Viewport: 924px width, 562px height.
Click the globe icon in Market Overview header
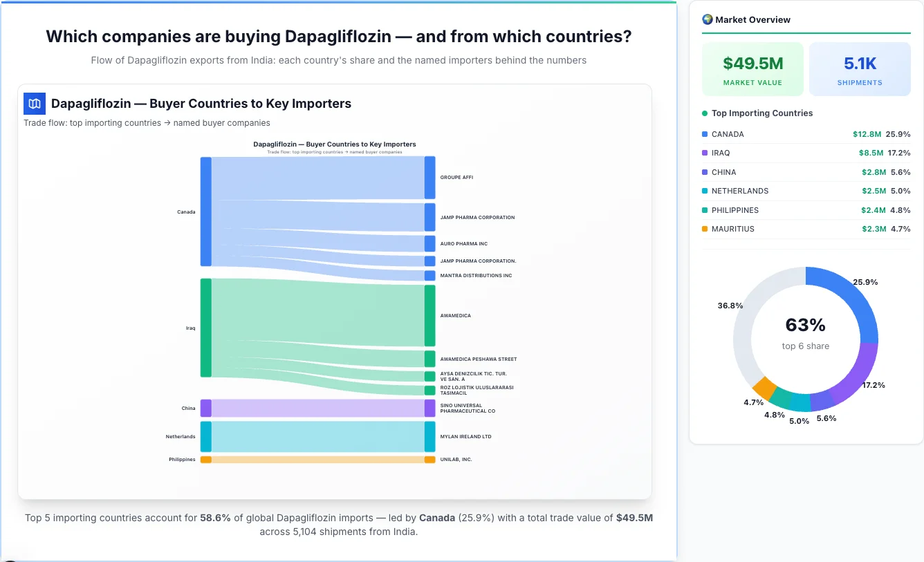click(707, 19)
